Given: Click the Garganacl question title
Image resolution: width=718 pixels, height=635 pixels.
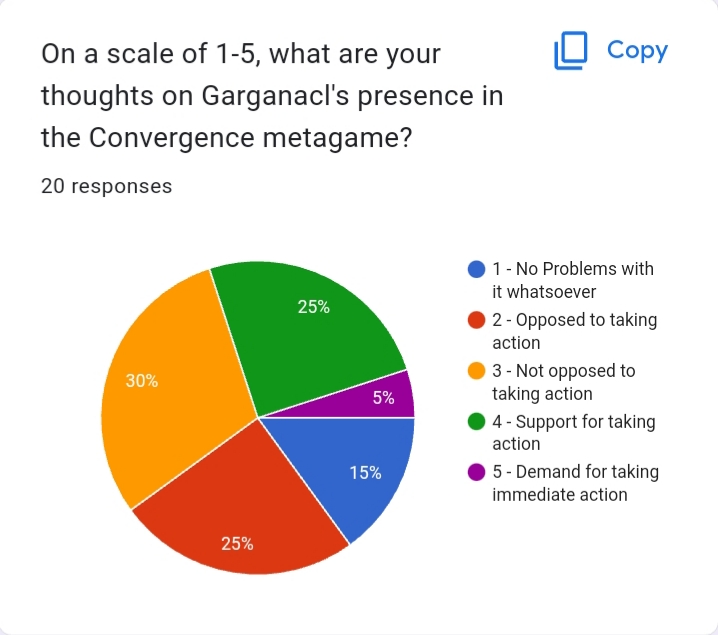Looking at the screenshot, I should [x=272, y=95].
